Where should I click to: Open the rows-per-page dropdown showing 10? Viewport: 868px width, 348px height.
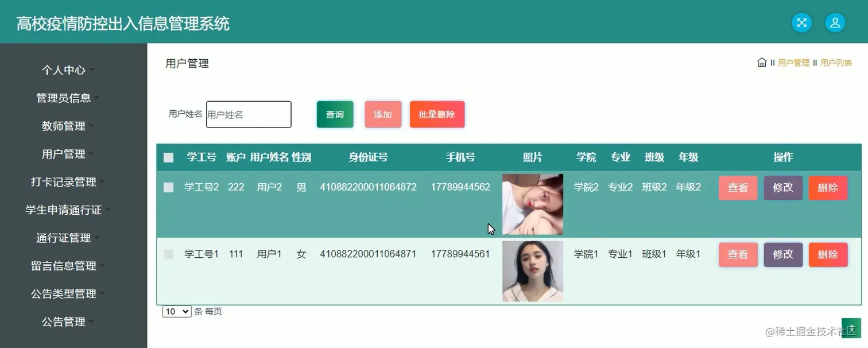[176, 311]
